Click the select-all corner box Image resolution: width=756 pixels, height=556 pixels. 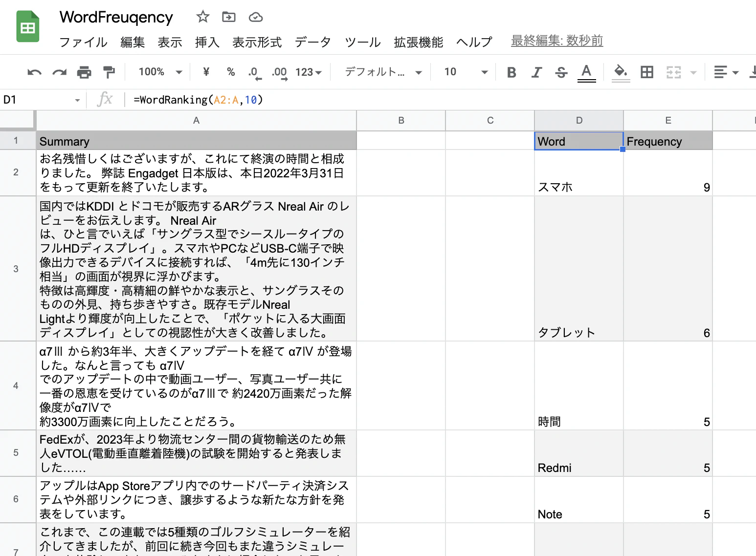17,120
